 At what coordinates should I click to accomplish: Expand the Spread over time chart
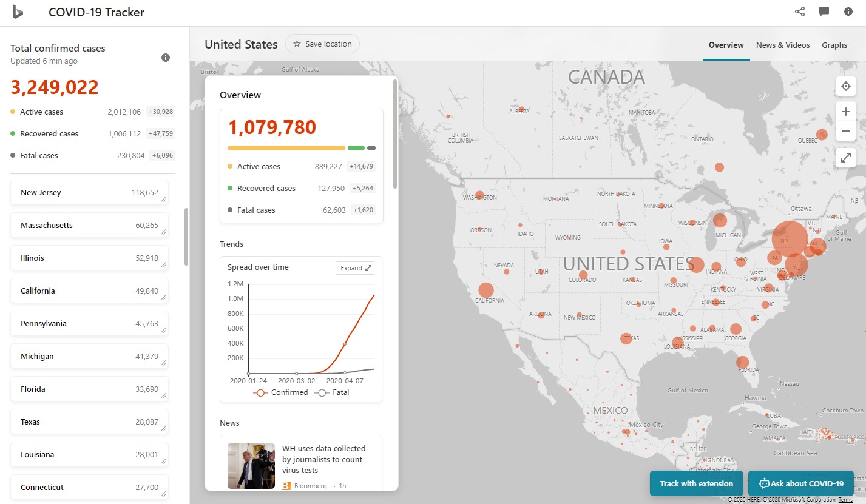click(355, 268)
